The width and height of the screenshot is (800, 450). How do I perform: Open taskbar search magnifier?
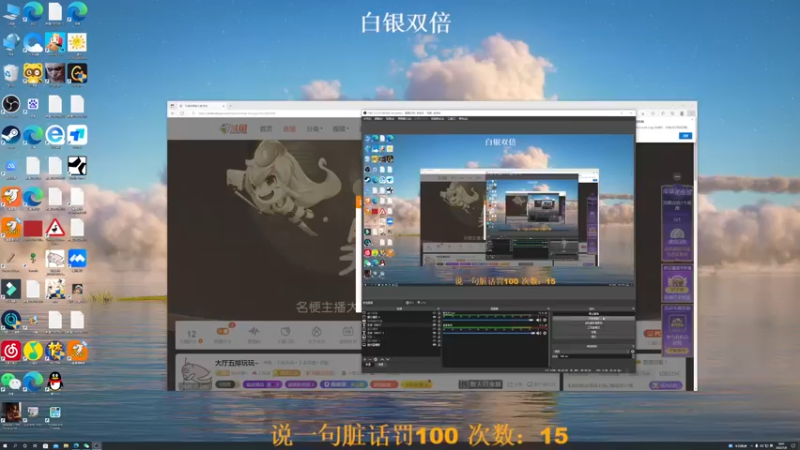click(15, 446)
